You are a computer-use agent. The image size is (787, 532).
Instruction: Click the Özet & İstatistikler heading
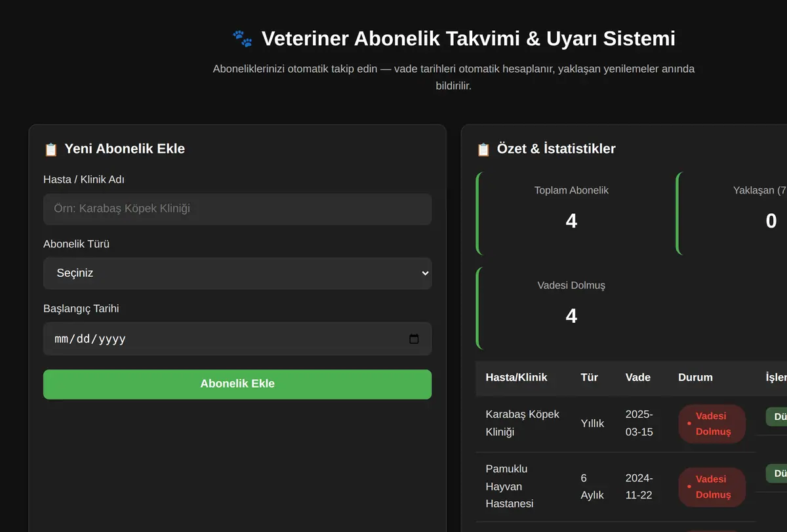point(556,149)
